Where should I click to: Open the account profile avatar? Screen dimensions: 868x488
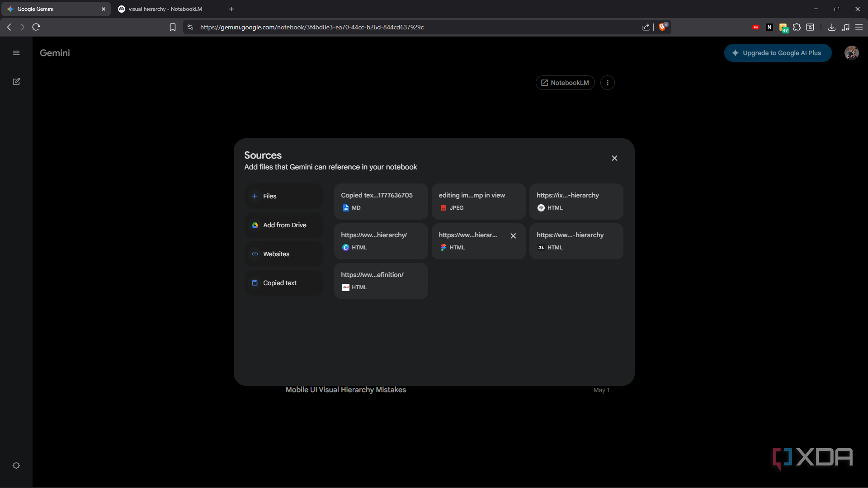pos(852,53)
